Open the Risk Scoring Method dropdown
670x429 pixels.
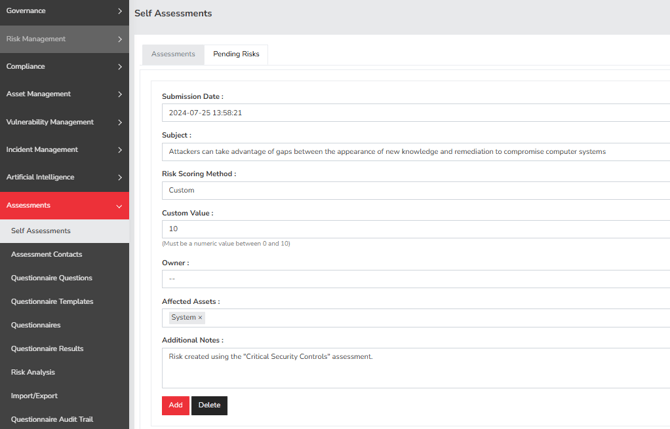click(415, 190)
